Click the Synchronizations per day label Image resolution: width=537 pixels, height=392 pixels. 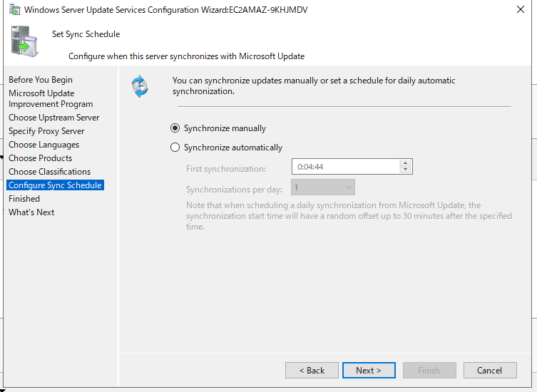234,190
